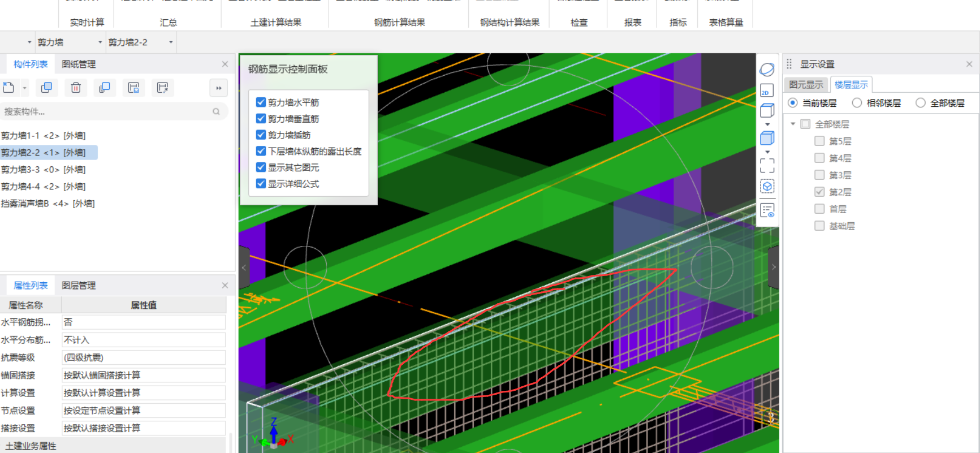980x453 pixels.
Task: Check the all floors tree checkbox
Action: (805, 124)
